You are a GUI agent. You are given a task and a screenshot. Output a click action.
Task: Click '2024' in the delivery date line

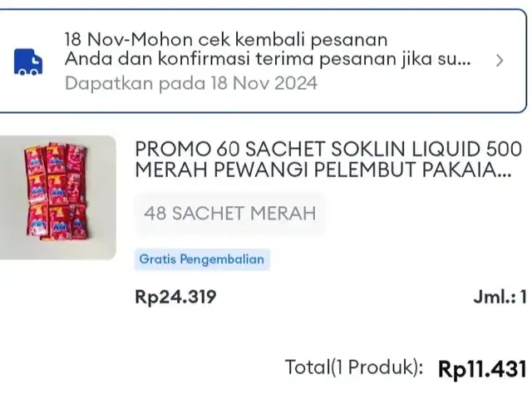[x=296, y=83]
